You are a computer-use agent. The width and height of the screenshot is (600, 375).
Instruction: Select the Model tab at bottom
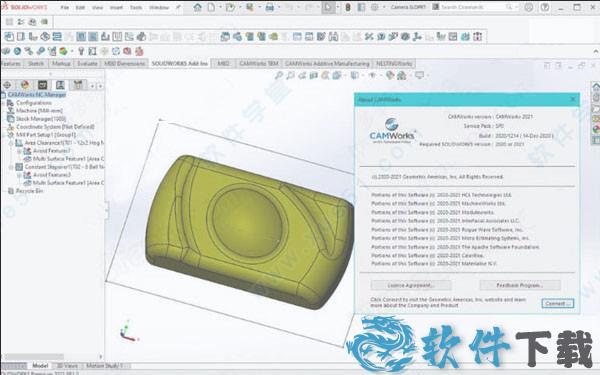40,366
